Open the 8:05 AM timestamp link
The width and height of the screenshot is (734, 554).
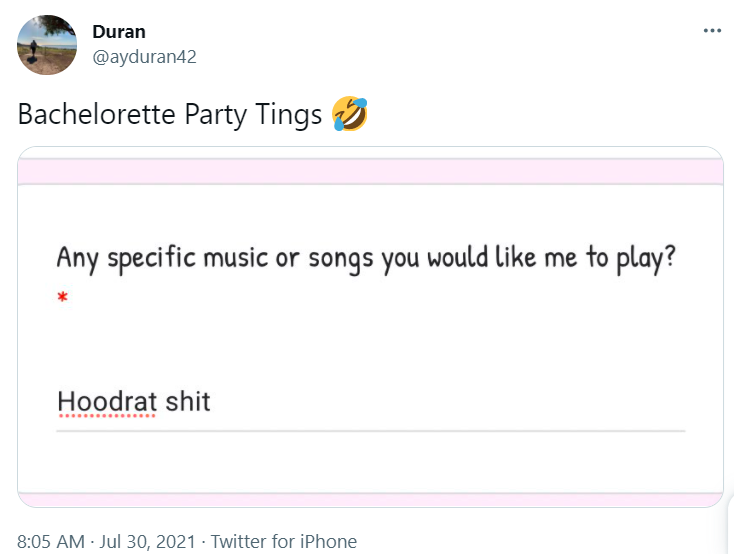click(51, 541)
